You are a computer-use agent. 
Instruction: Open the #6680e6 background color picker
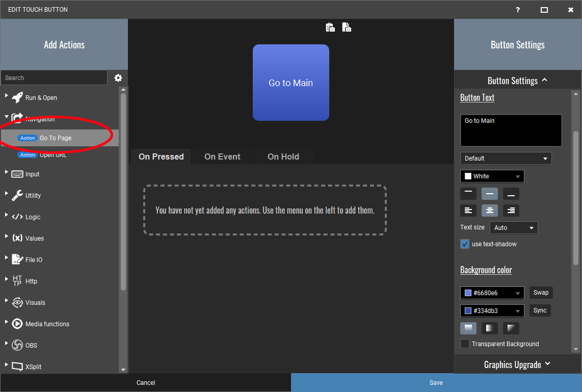point(492,293)
